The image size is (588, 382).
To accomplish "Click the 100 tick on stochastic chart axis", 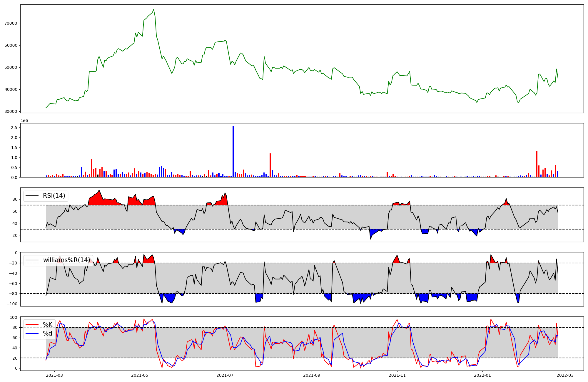I will coord(14,317).
